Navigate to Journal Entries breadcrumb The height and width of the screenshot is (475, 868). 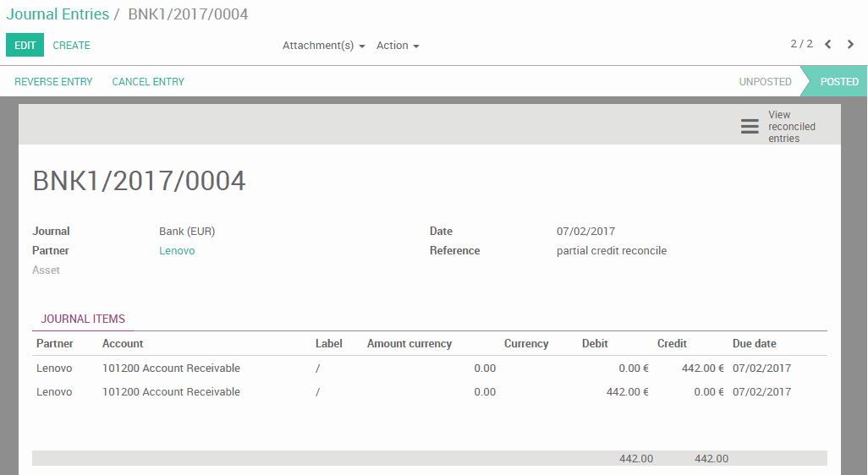[58, 14]
